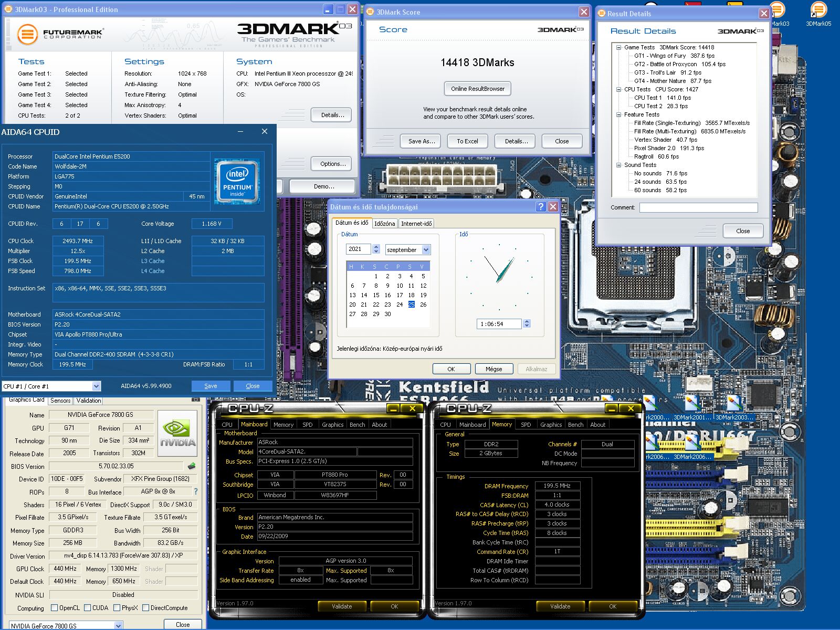Screen dimensions: 840x630
Task: Close the Result Details dialog with Close button
Action: click(743, 231)
